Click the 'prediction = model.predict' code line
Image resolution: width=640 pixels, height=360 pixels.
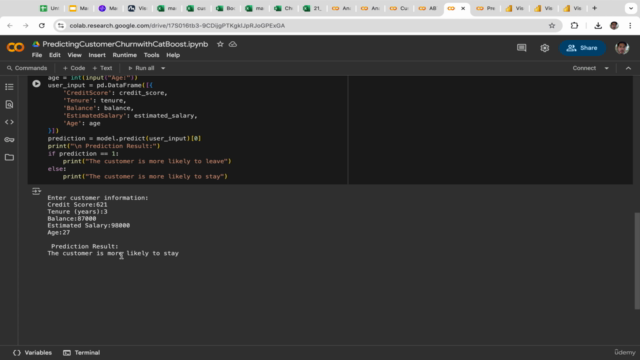point(124,138)
